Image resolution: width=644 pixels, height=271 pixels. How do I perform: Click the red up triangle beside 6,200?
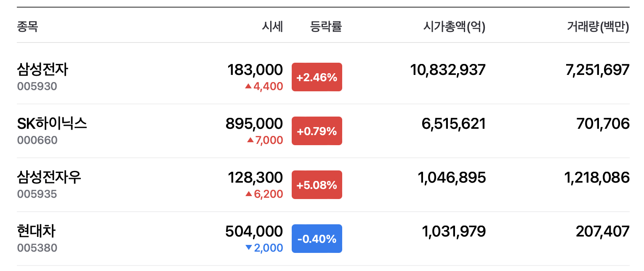click(x=248, y=194)
